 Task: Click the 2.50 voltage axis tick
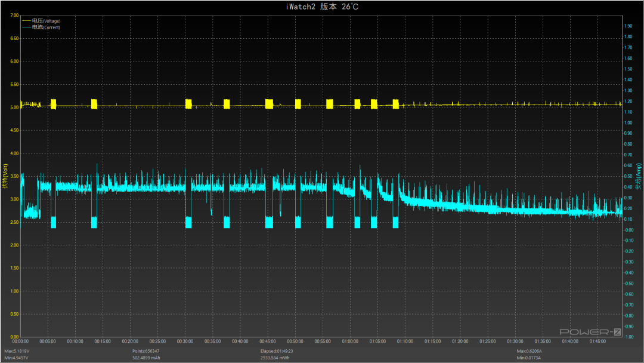click(14, 223)
